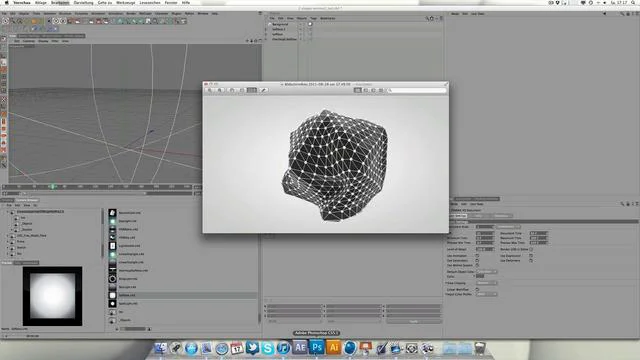
Task: Open Skype from the dock
Action: [268, 348]
